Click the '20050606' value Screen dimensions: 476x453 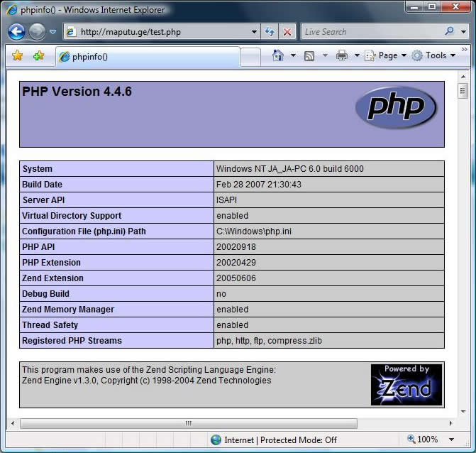[x=236, y=278]
